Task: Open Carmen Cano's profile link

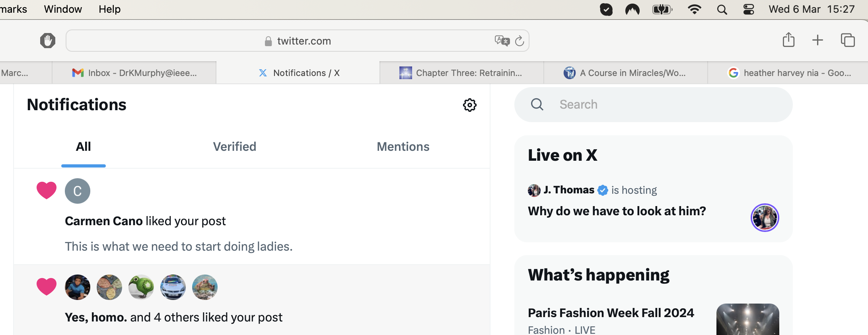Action: [104, 221]
